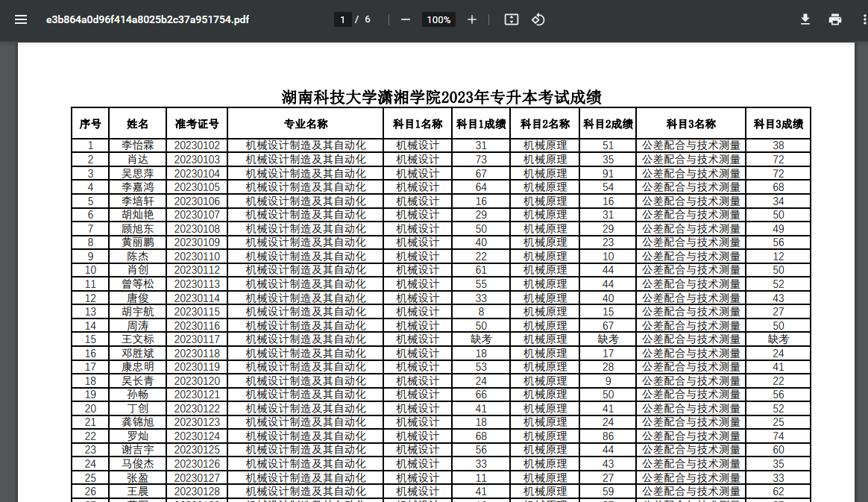Click the 科目3名称 column header
Screen dimensions: 868x502
pos(691,124)
